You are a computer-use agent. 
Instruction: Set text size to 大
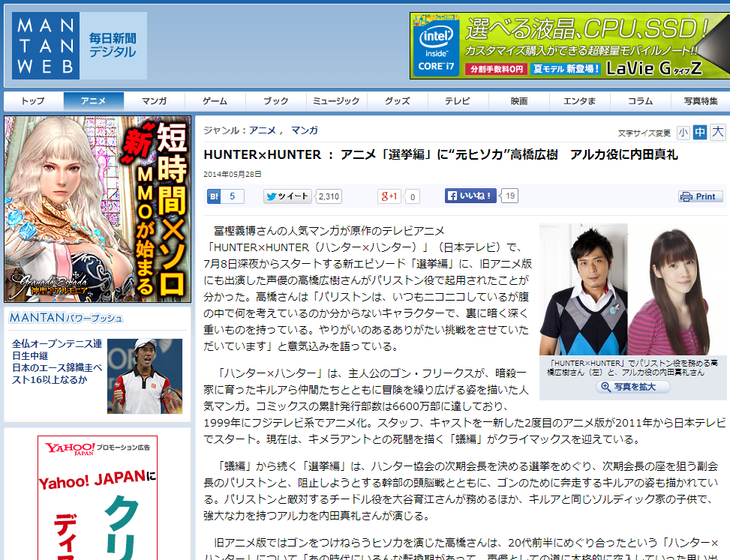pyautogui.click(x=717, y=132)
